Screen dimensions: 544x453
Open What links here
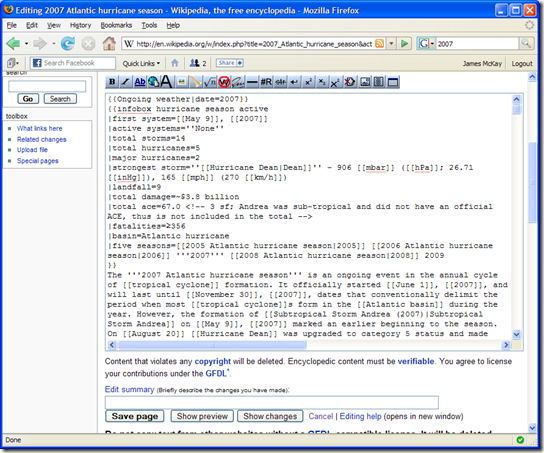pos(40,128)
